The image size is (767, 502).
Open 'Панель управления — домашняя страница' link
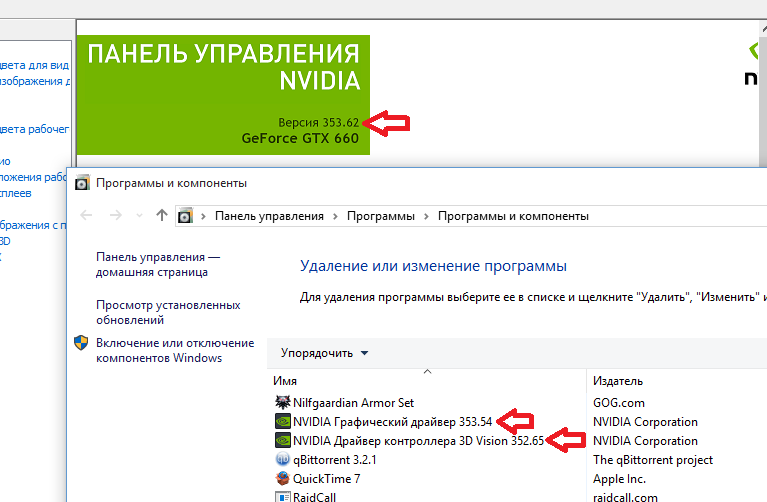158,264
